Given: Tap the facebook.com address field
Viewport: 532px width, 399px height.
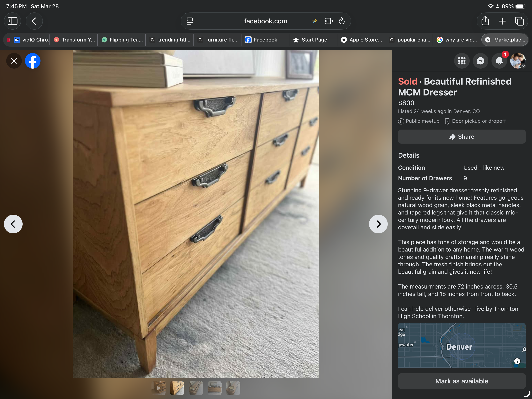Looking at the screenshot, I should point(266,21).
